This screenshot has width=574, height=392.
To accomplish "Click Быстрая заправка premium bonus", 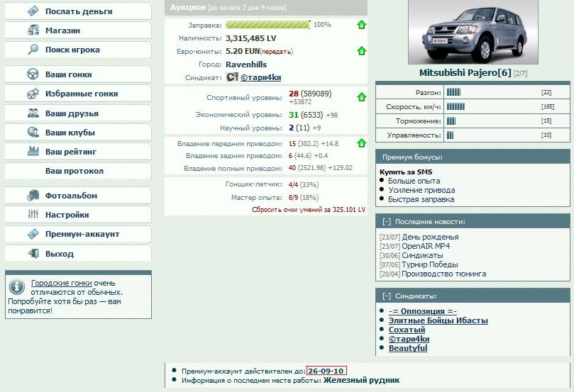I will point(421,199).
